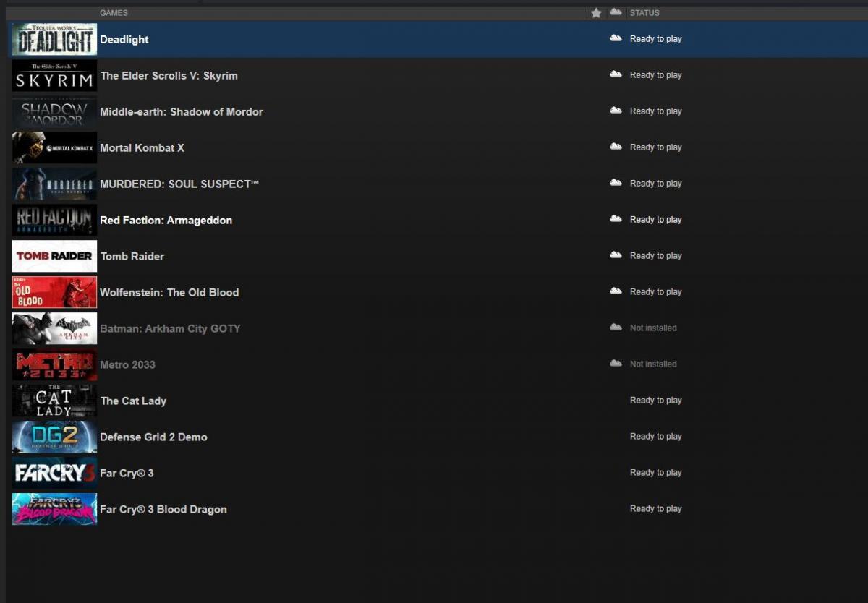
Task: Click the cloud icon in Metro 2033 row
Action: tap(616, 364)
